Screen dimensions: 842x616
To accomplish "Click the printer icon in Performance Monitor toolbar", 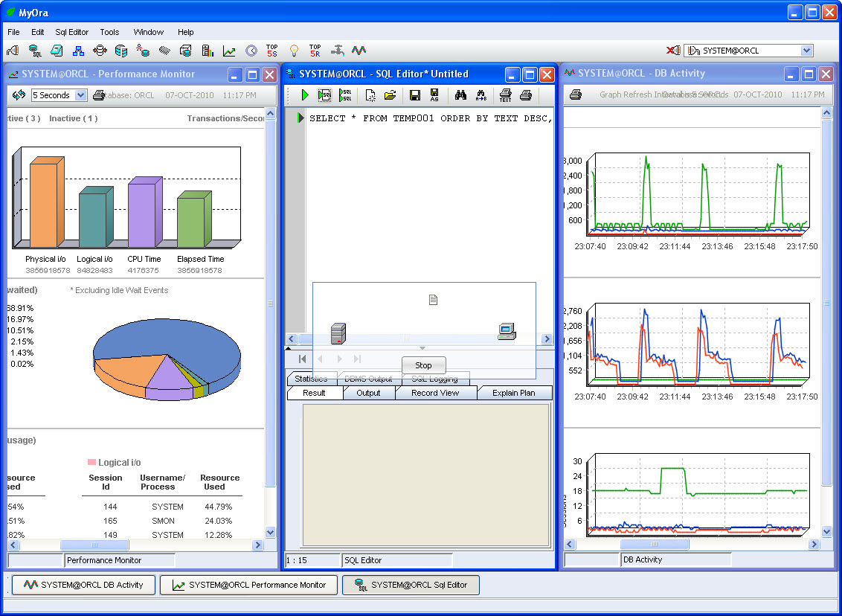I will point(99,95).
